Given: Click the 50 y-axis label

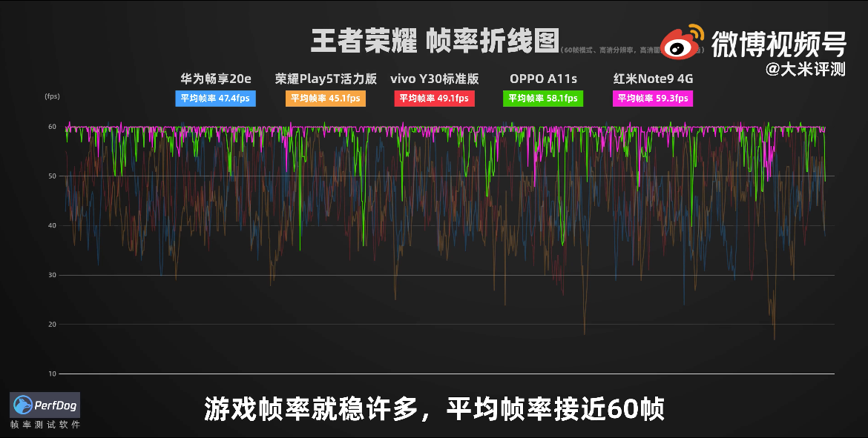Looking at the screenshot, I should point(52,176).
